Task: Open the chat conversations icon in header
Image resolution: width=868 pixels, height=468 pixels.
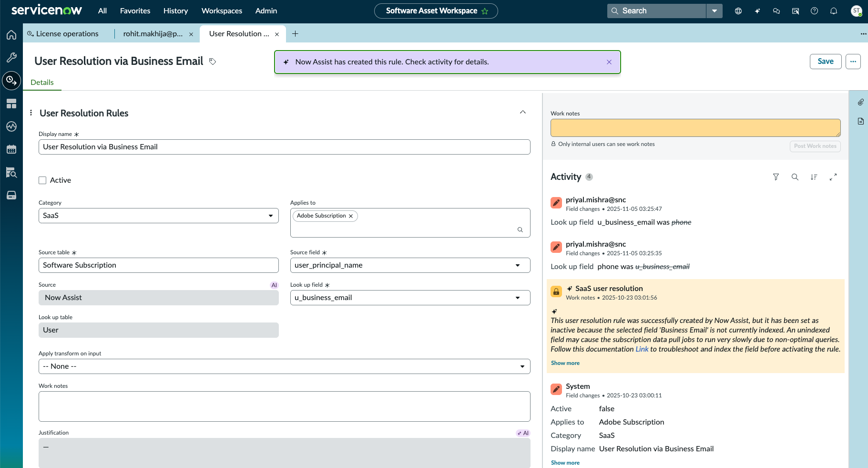Action: point(776,11)
